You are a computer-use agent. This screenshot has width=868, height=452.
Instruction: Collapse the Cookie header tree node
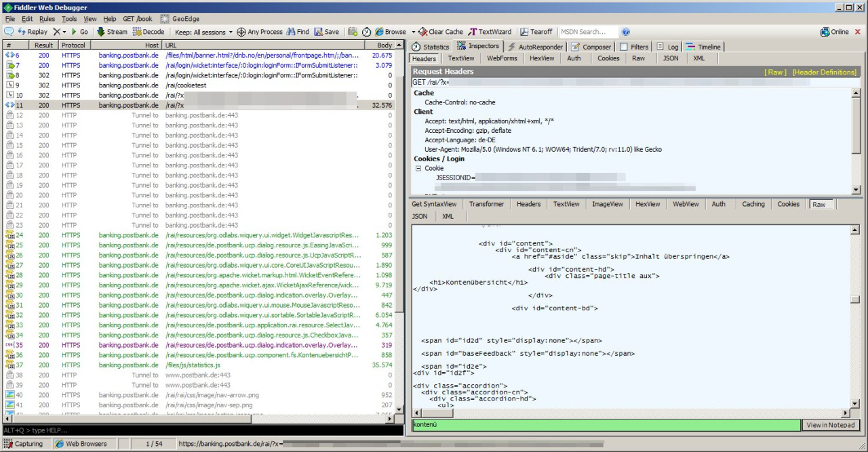tap(418, 168)
